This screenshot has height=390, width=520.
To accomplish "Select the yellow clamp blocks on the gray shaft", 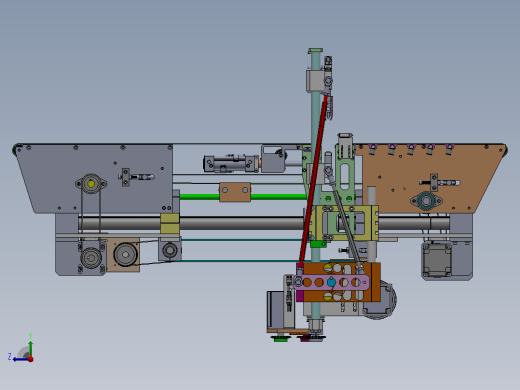I will click(170, 223).
